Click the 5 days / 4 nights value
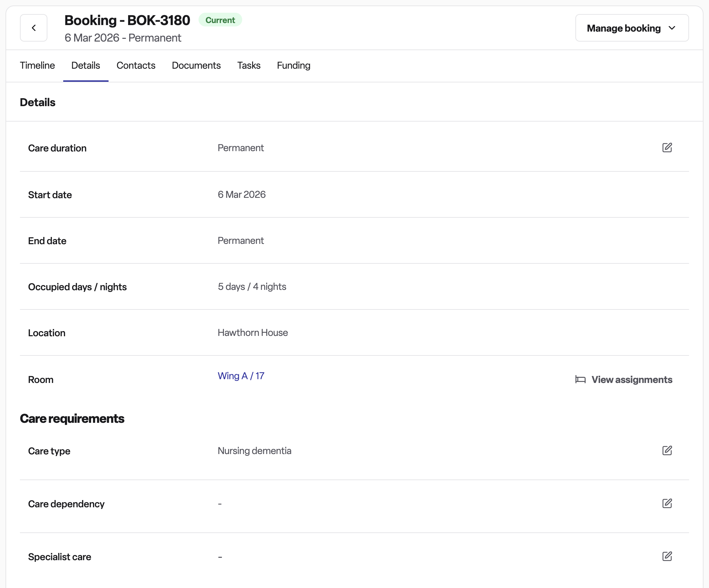Viewport: 709px width, 588px height. 252,286
